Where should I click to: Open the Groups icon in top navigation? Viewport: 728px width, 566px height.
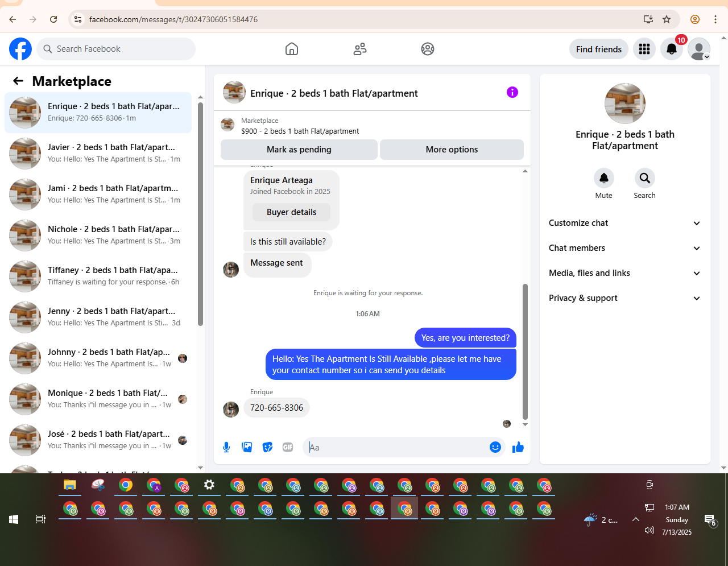428,49
